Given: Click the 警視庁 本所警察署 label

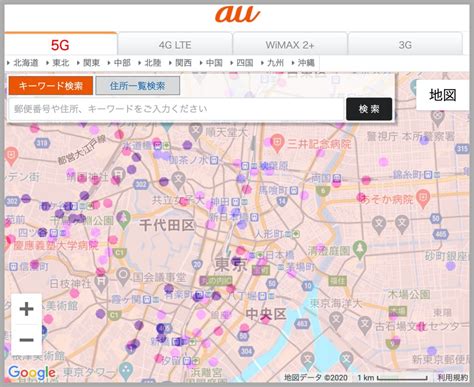Looking at the screenshot, I should (411, 136).
